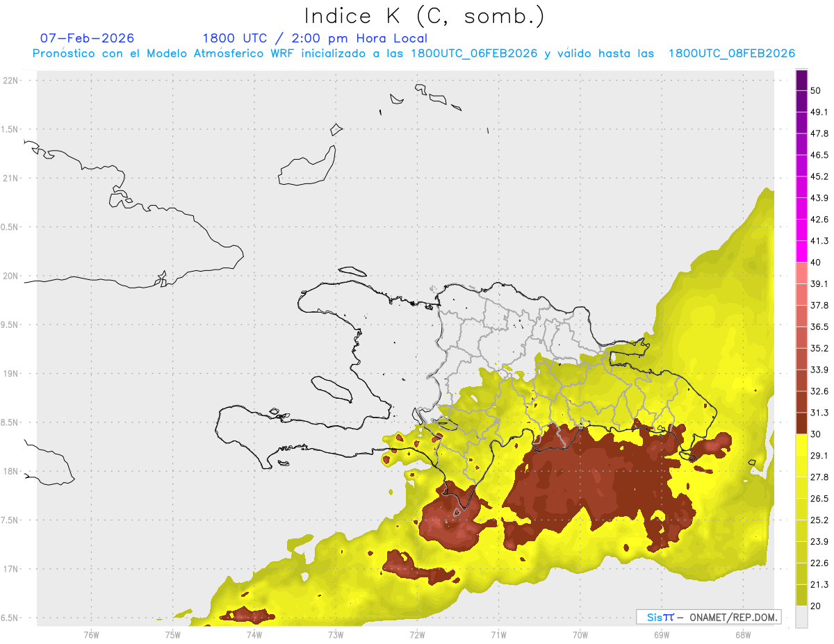
Task: Pick the magenta swatch between 40 and 41.3
Action: [x=801, y=251]
